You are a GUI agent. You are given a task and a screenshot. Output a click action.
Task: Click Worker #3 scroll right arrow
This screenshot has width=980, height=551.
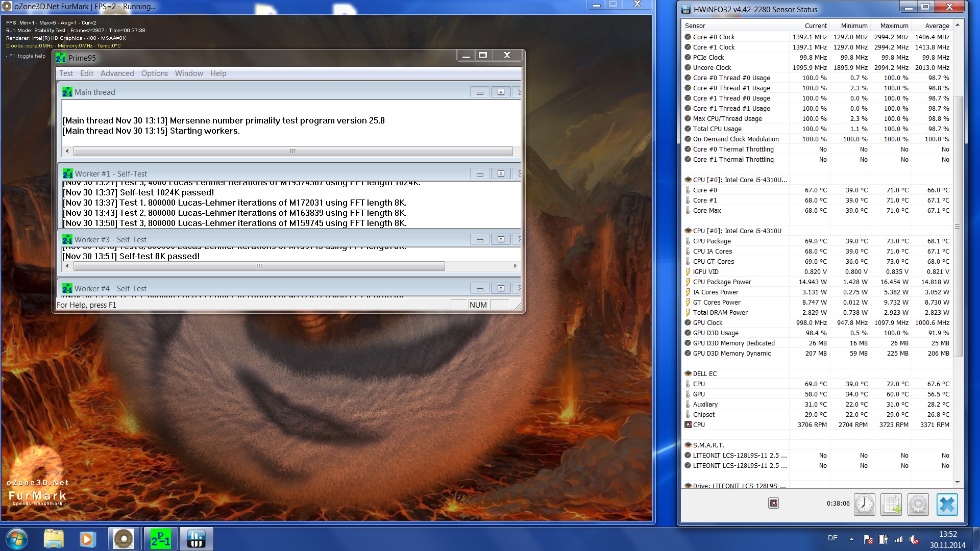tap(516, 266)
